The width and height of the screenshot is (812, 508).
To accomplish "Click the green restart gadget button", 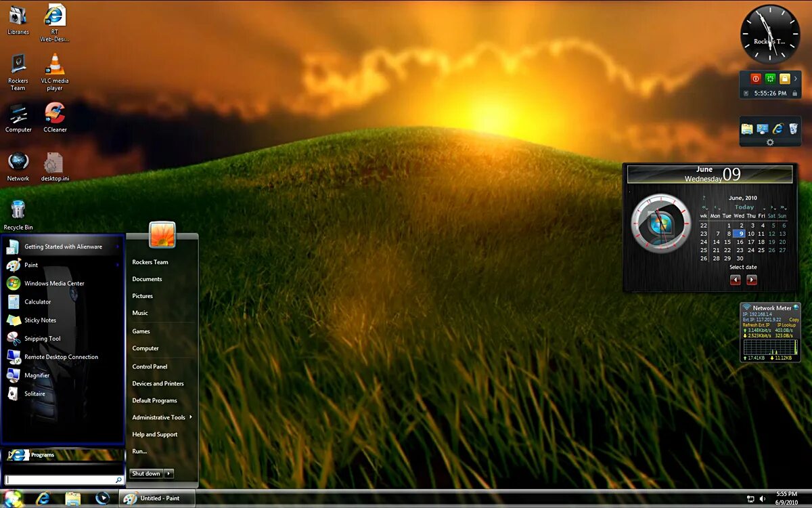I will 770,79.
